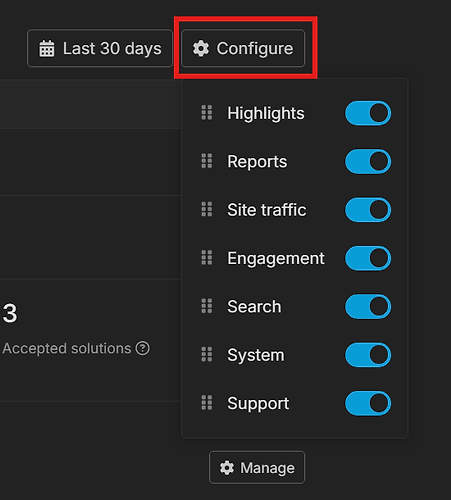
Task: Turn off the Highlights toggle
Action: 368,113
